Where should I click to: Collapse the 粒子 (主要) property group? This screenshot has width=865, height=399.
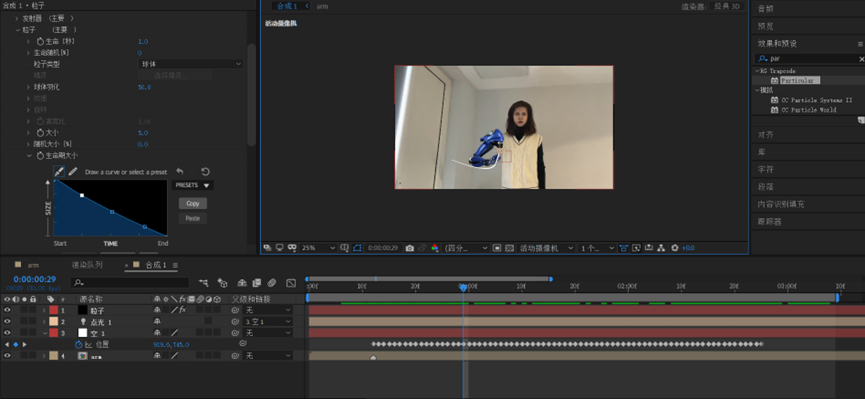pos(17,30)
